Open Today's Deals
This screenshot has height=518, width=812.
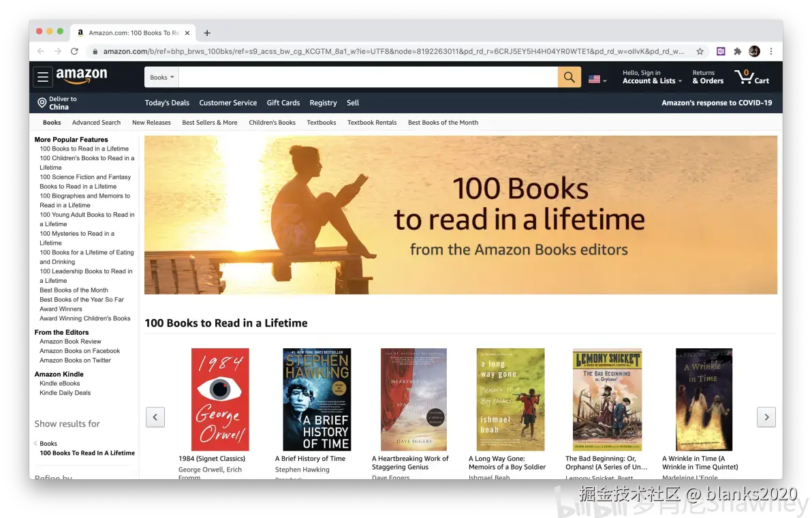point(167,102)
